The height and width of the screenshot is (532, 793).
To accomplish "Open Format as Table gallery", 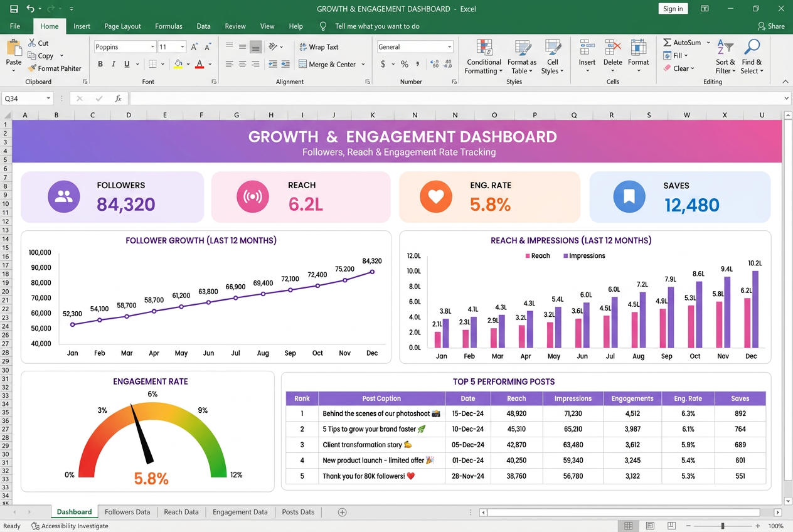I will 522,56.
